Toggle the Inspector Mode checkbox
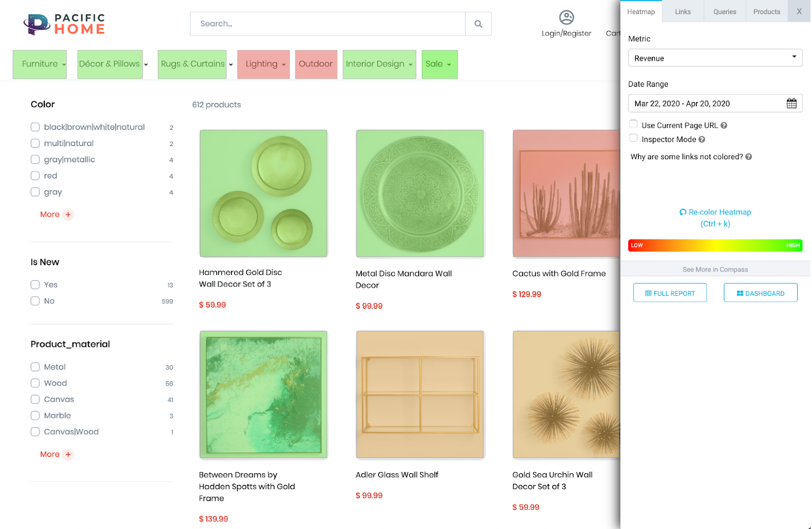 (x=633, y=138)
